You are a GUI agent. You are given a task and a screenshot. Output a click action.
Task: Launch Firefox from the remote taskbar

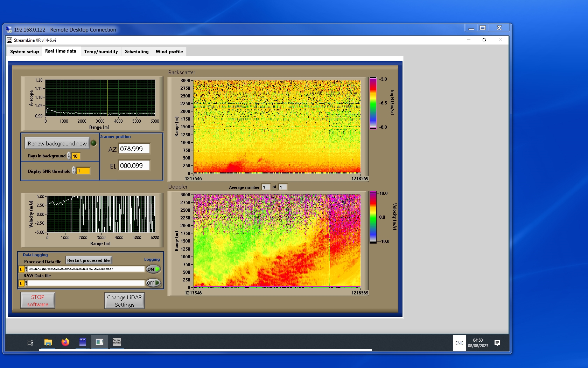pos(65,342)
